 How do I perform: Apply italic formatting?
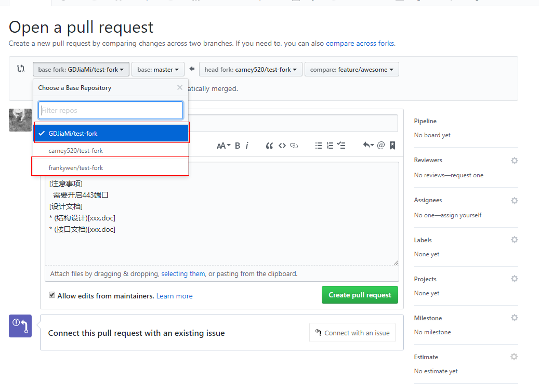pyautogui.click(x=247, y=146)
